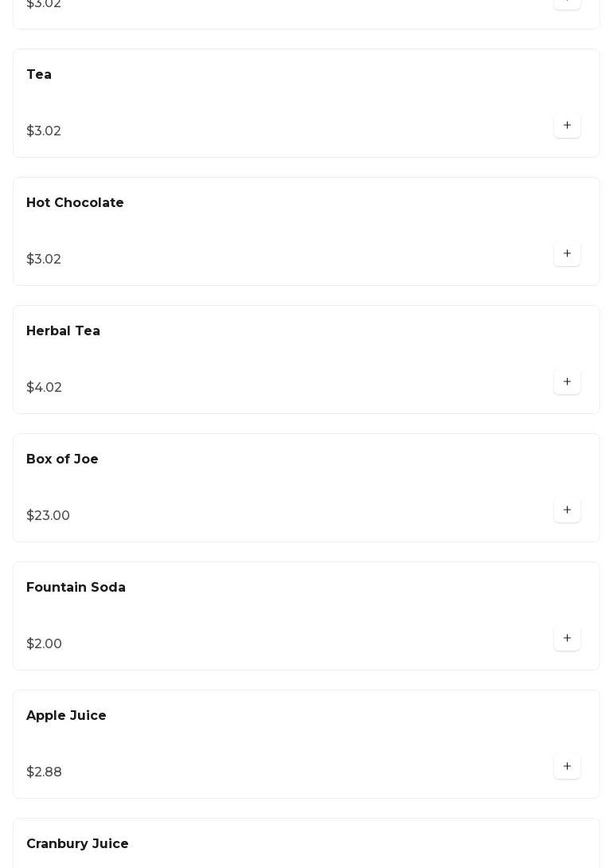Select the Box of Joe item name
Viewport: 613px width, 868px height.
[62, 459]
